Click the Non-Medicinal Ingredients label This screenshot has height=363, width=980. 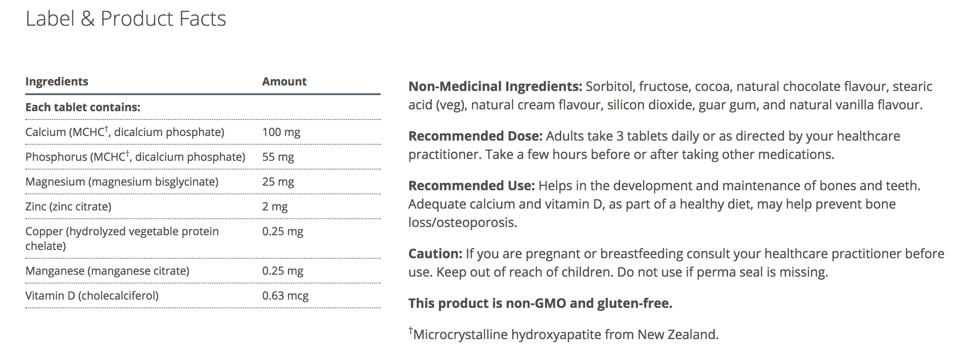495,86
